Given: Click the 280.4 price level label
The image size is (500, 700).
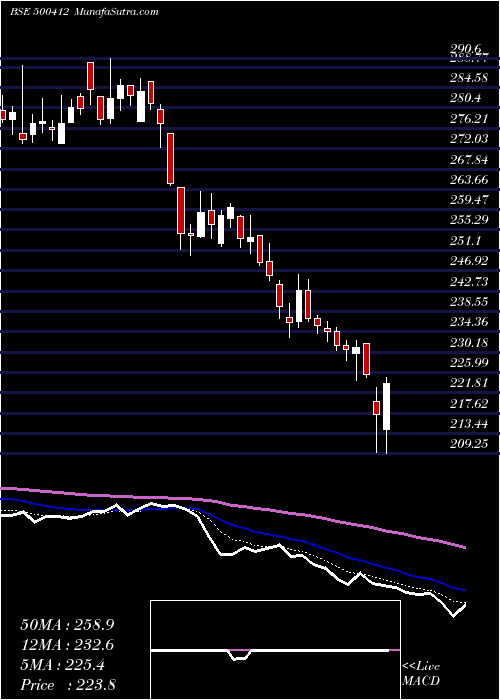Looking at the screenshot, I should (465, 98).
